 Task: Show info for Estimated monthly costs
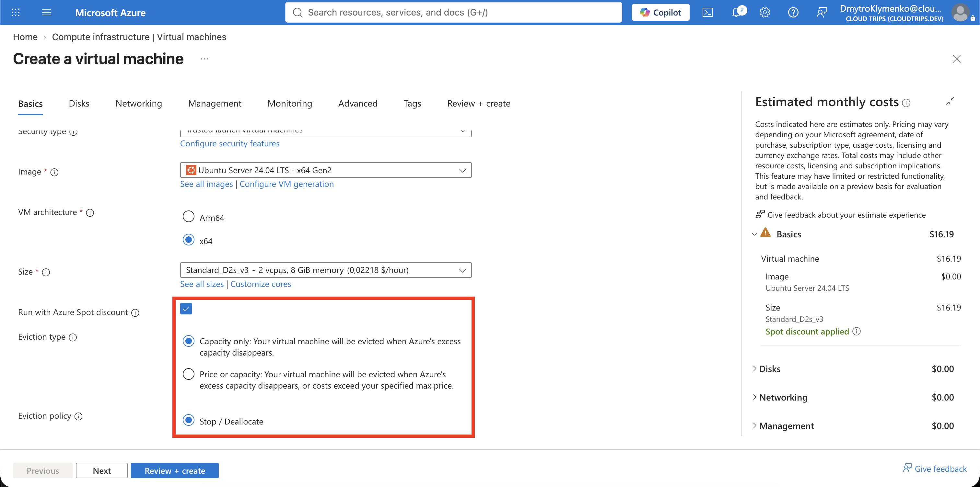tap(906, 103)
